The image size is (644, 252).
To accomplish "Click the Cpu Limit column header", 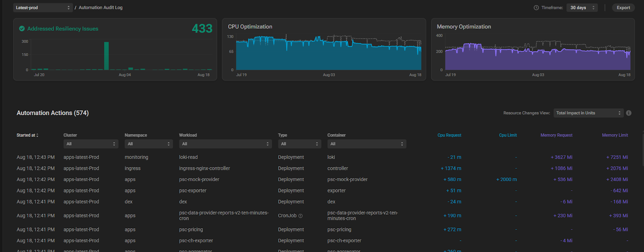I will point(508,135).
